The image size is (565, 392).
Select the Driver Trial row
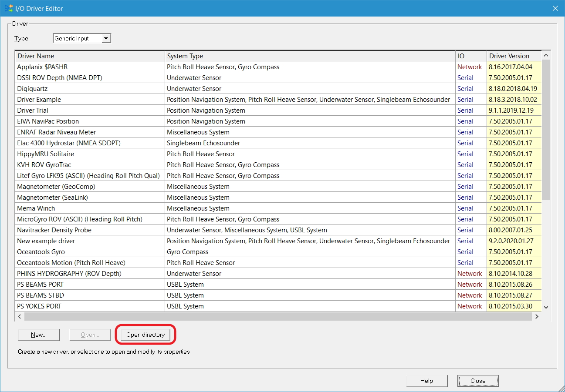[33, 111]
